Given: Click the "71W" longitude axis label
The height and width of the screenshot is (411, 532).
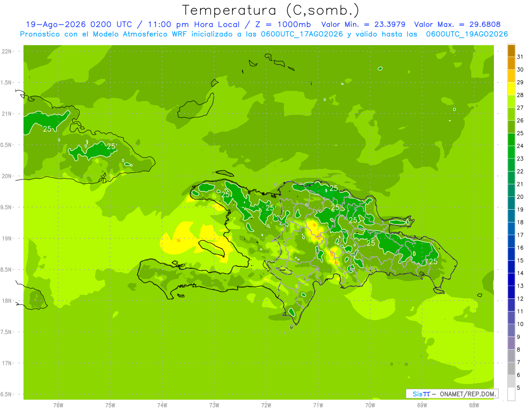Looking at the screenshot, I should tap(318, 405).
